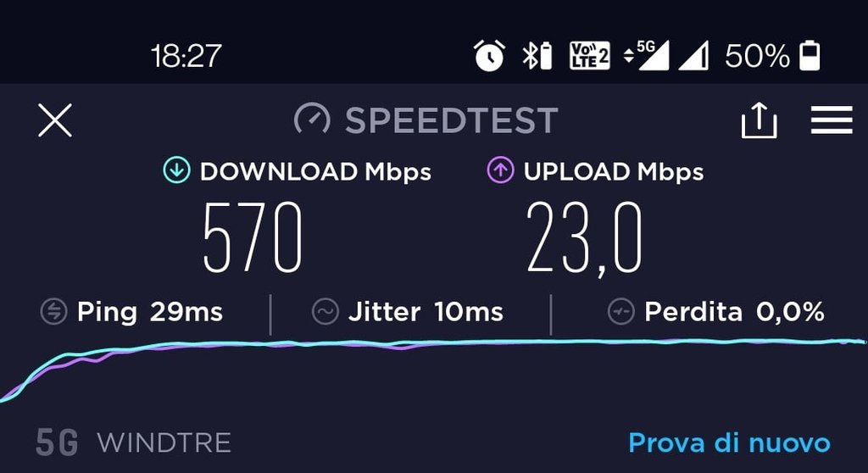Tap the alarm clock status icon

coord(489,55)
